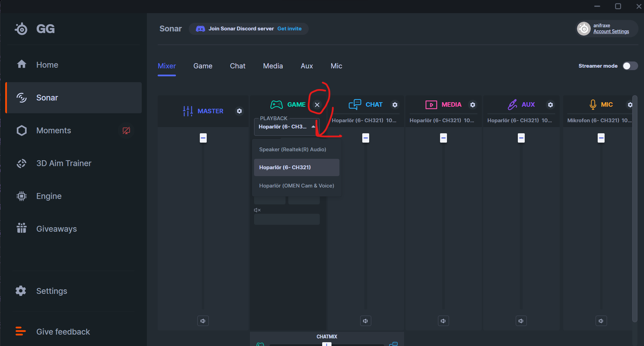Pick Hoparlör (OMEN Cam & Voice) playback option
Image resolution: width=644 pixels, height=346 pixels.
tap(297, 186)
